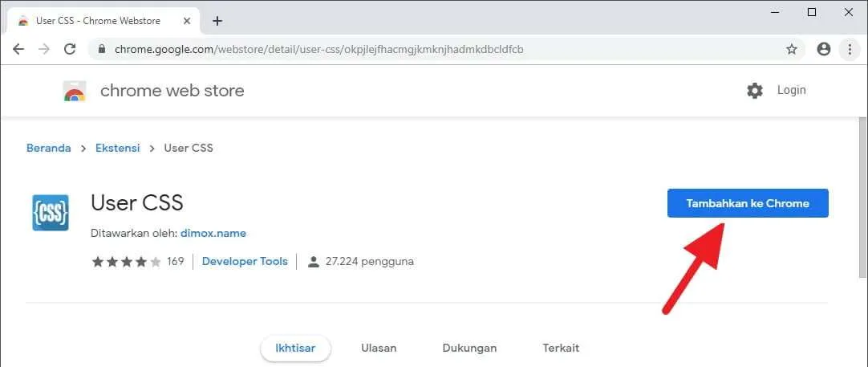
Task: Click the Chrome Web Store logo
Action: pos(74,91)
